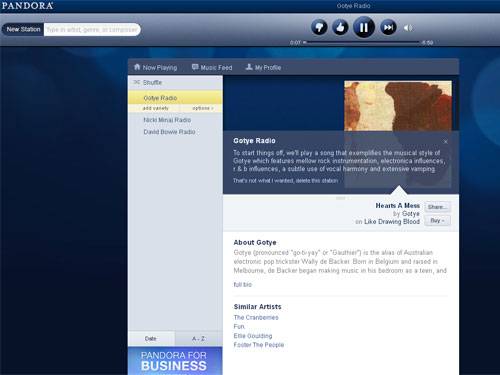Close the Gotye Radio info popup

tap(446, 142)
